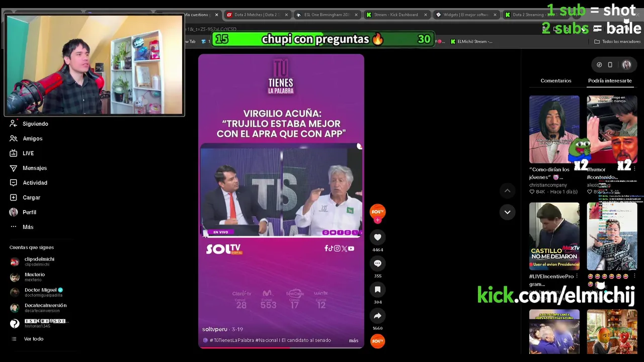
Task: Close the Dota 2 Matches browser tab
Action: 286,15
